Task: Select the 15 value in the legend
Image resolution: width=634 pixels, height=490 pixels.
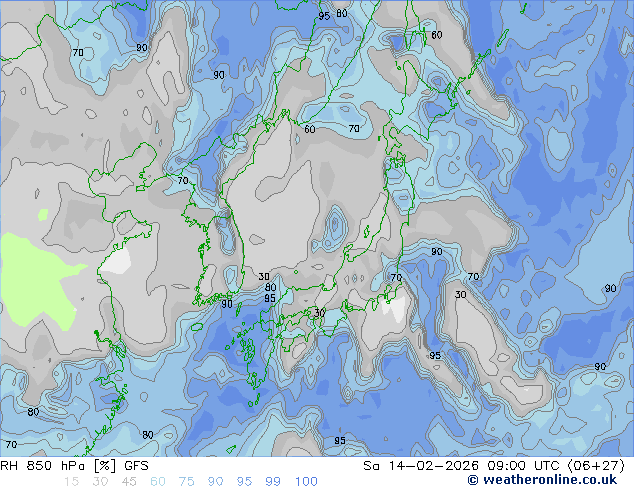Action: (71, 481)
